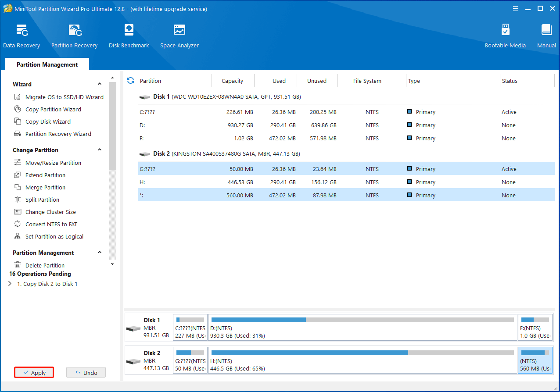The width and height of the screenshot is (560, 392).
Task: Select the Disk 1 WDC header row
Action: 346,96
